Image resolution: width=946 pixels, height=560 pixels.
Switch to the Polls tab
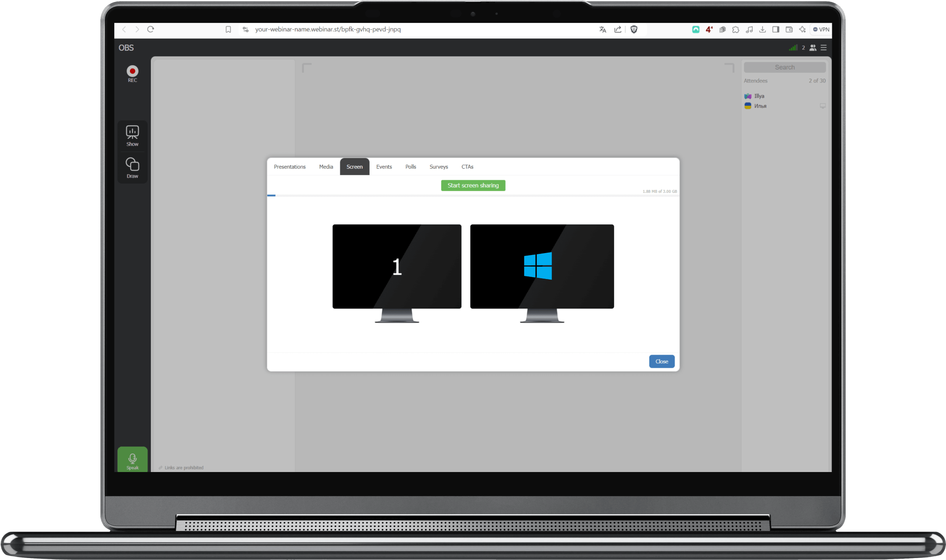tap(410, 167)
